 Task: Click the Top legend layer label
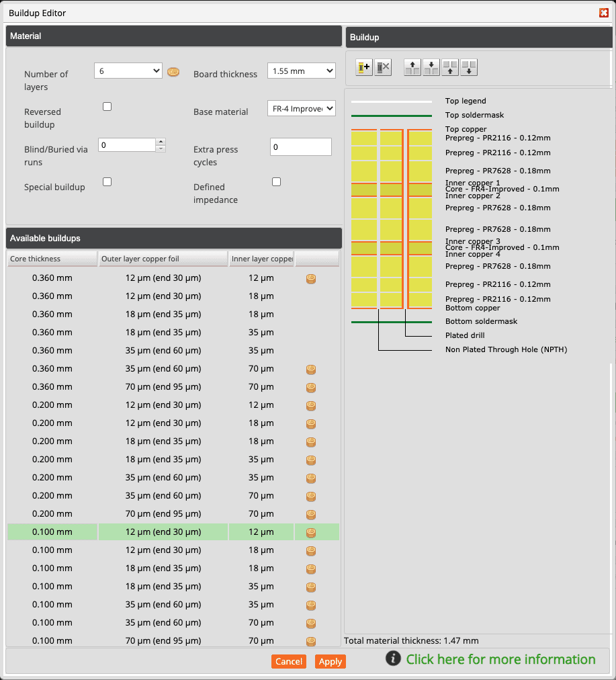466,101
